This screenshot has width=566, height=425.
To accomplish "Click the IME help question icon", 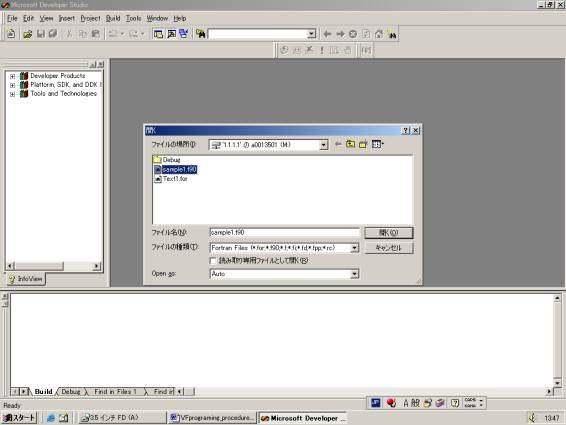I will coord(455,403).
